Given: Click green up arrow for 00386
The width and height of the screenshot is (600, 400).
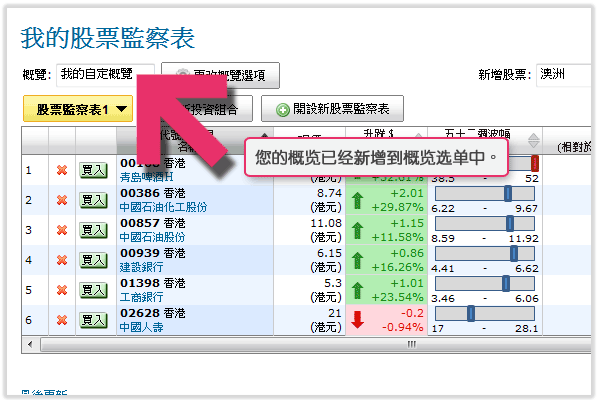Looking at the screenshot, I should (x=357, y=200).
